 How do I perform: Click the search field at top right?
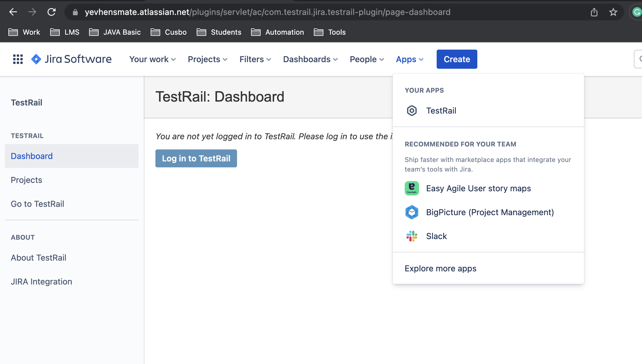point(638,59)
